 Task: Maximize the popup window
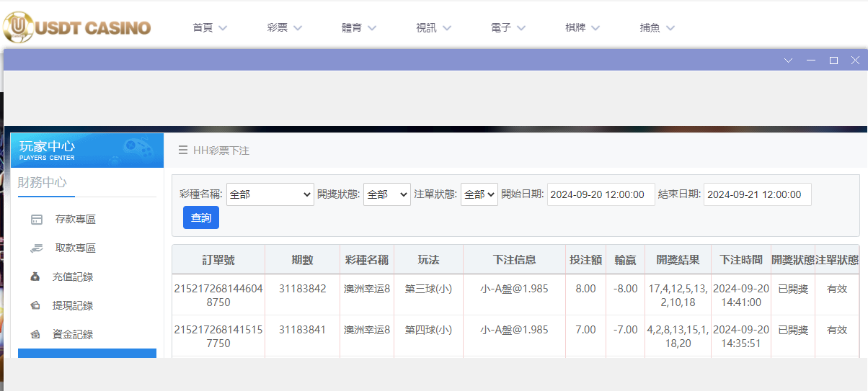(x=833, y=60)
